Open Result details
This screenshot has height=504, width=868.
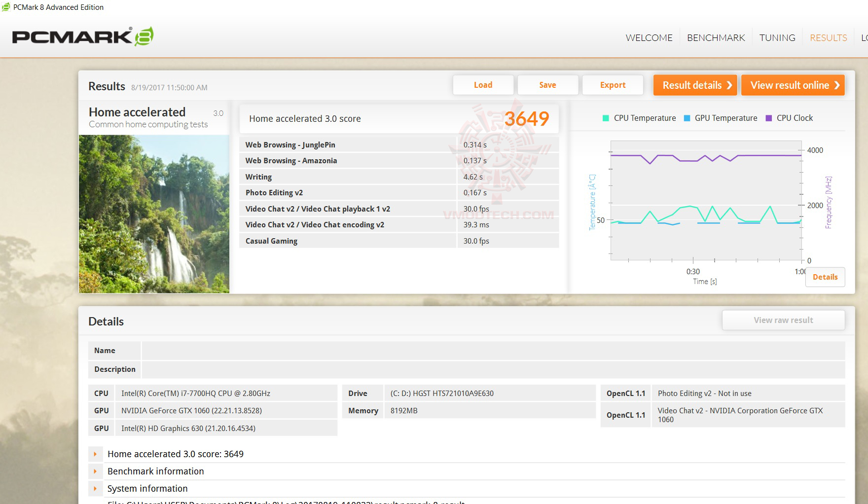coord(695,85)
